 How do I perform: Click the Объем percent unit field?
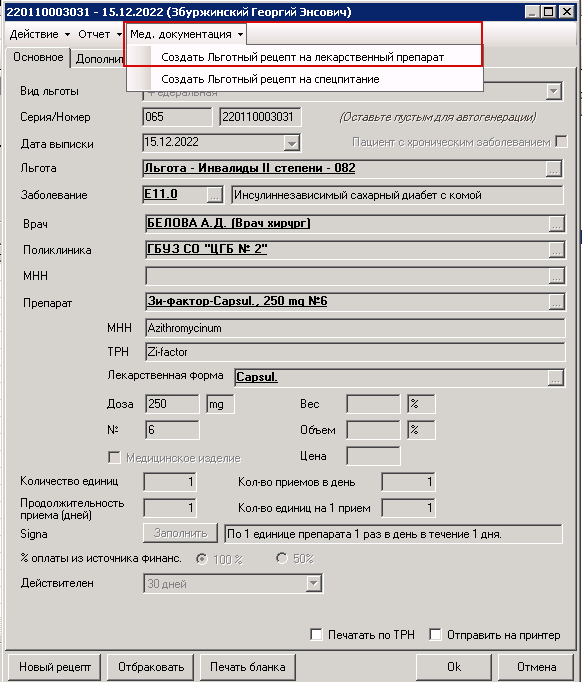pos(421,430)
